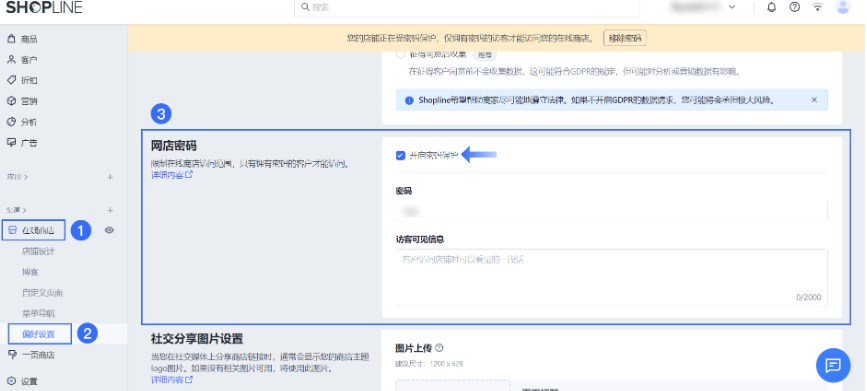Select the 征得同意后收集 radio option
This screenshot has height=391, width=867.
[x=401, y=54]
